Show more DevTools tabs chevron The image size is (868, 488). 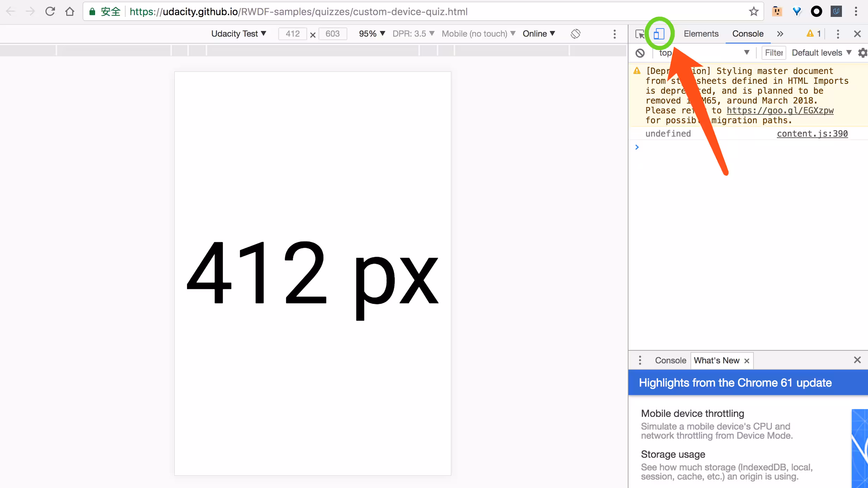[x=780, y=34]
